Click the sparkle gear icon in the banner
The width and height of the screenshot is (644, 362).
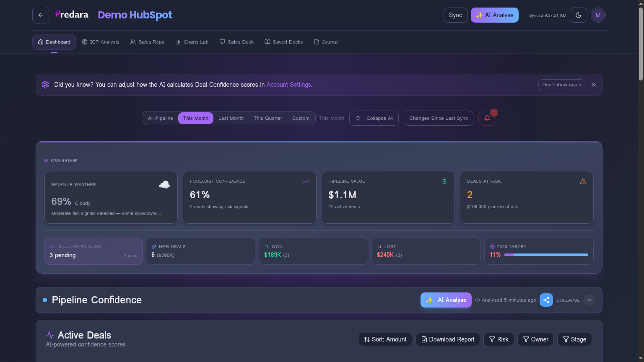tap(45, 85)
